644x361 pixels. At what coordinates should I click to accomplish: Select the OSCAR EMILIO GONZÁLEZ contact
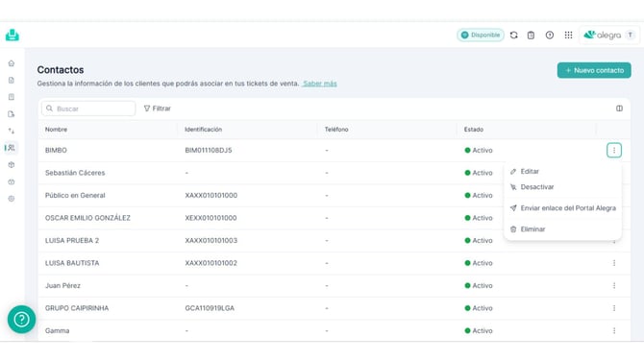point(87,218)
